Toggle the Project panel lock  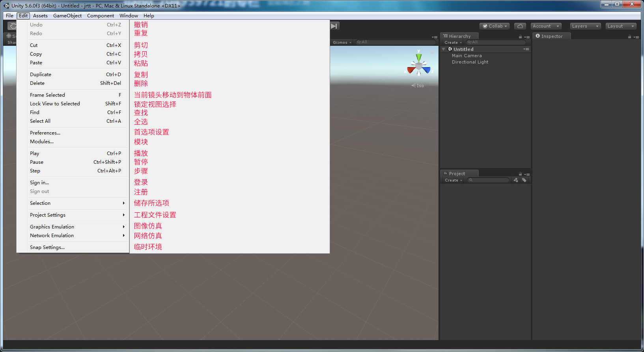click(x=520, y=174)
